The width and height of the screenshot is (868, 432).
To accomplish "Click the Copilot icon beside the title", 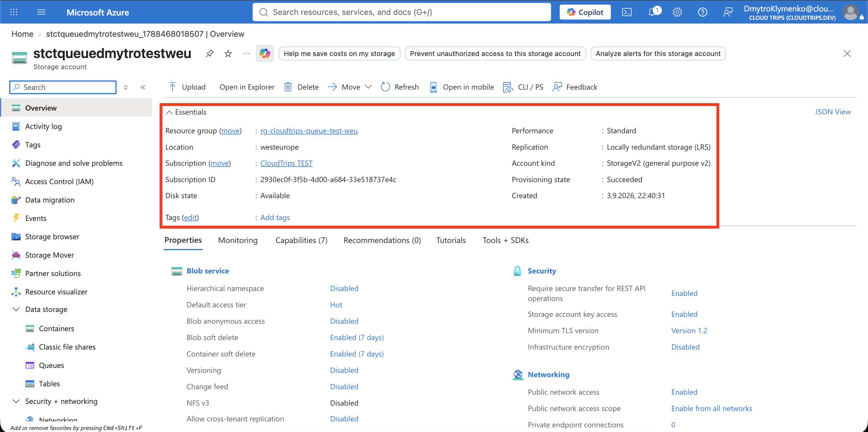I will coord(265,54).
